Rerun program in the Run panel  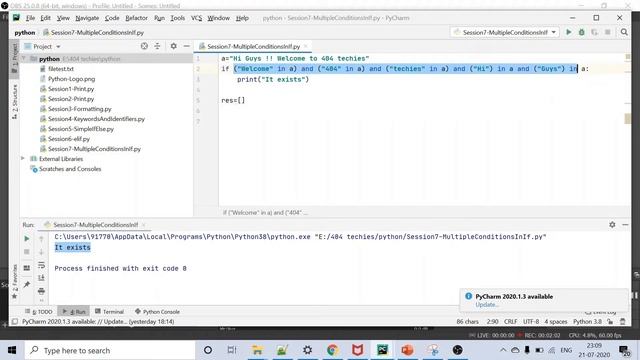27,238
